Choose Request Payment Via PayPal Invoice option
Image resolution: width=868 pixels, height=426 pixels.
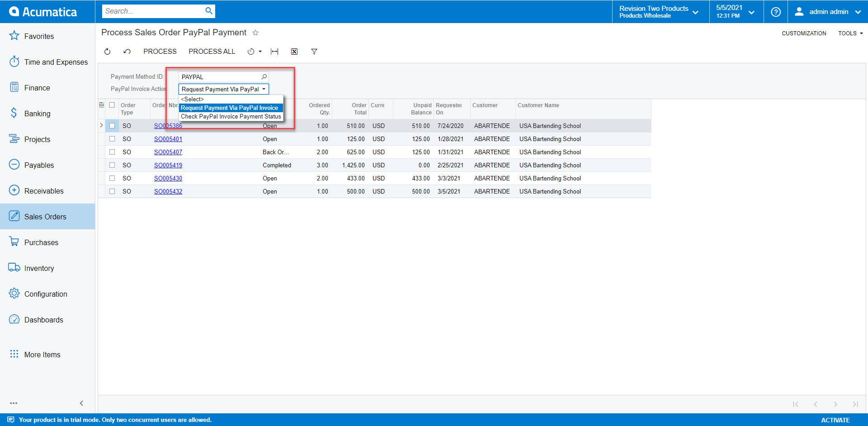click(x=231, y=108)
